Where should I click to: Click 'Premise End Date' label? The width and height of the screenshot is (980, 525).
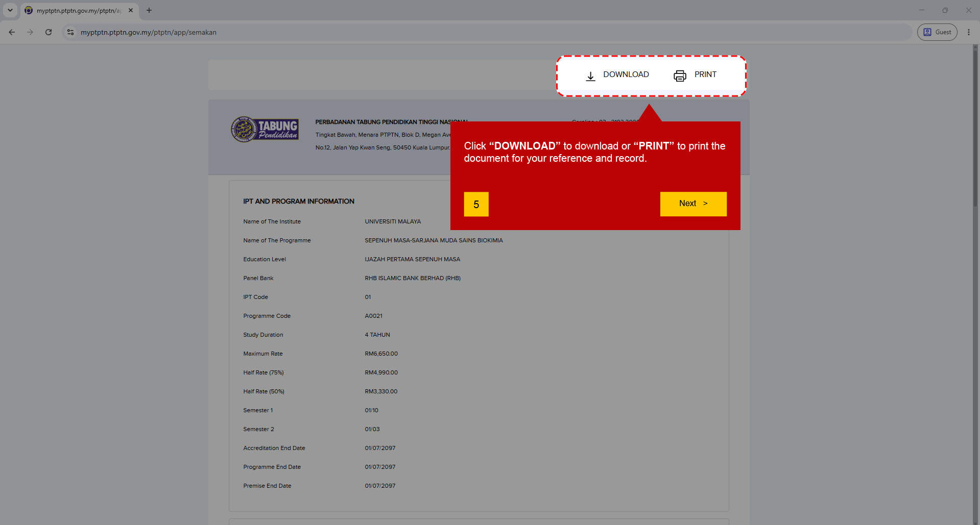click(x=267, y=486)
